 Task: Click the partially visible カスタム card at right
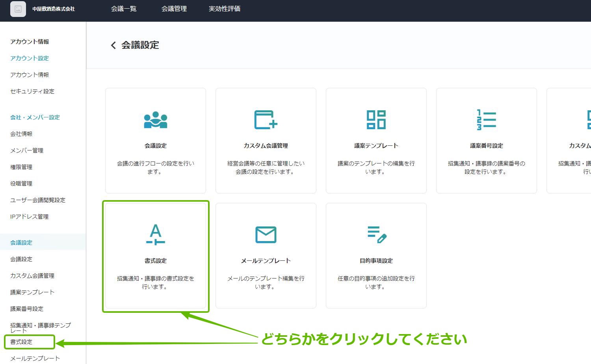tap(569, 141)
